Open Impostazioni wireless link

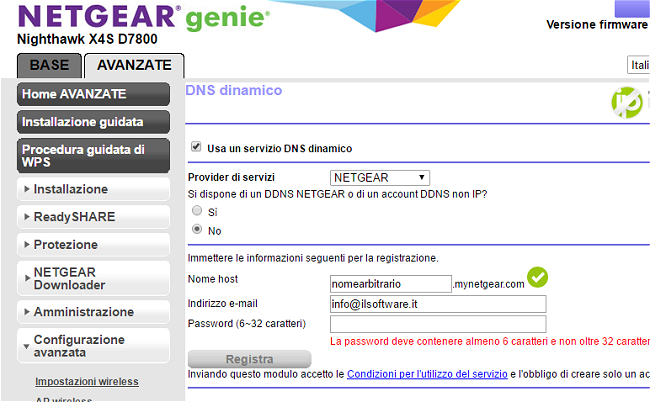(x=87, y=381)
